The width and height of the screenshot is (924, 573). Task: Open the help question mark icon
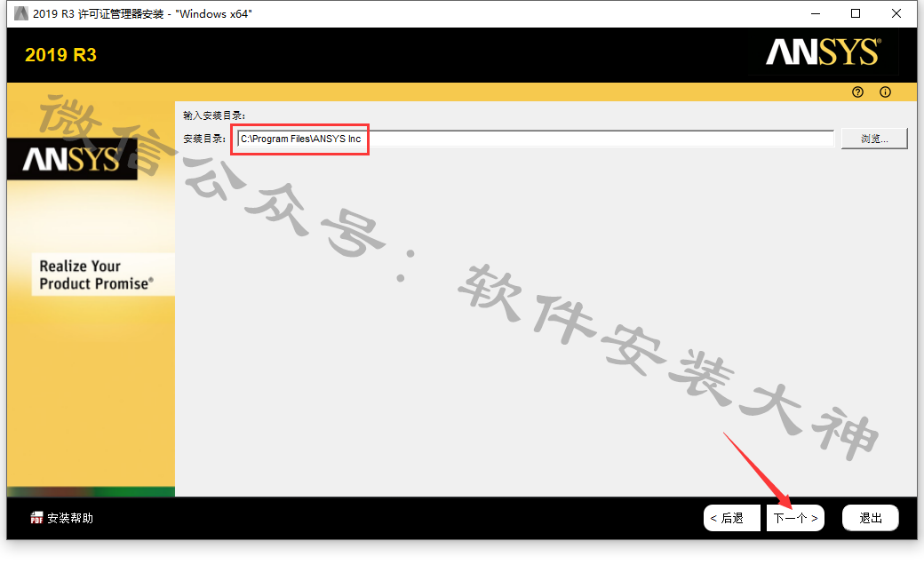[857, 92]
